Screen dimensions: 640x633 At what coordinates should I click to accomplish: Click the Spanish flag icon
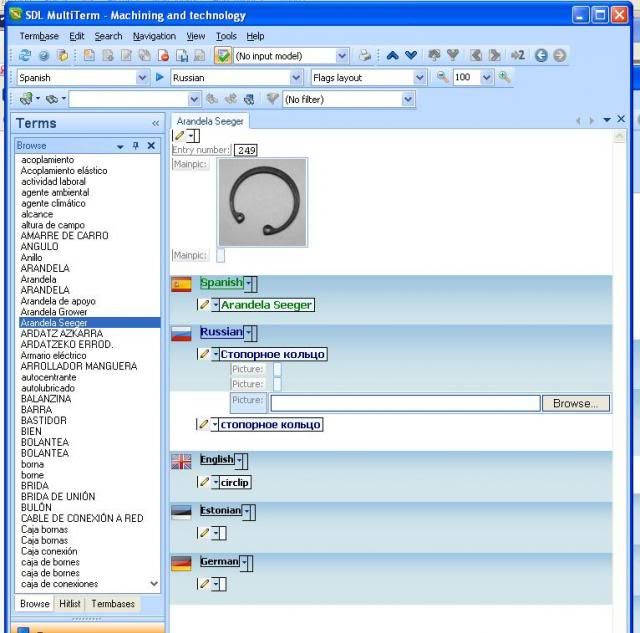pyautogui.click(x=181, y=284)
